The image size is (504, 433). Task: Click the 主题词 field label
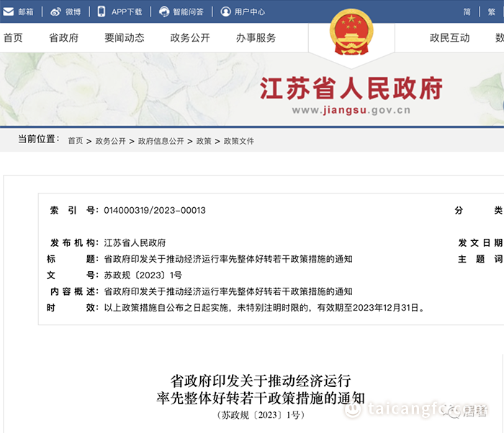pyautogui.click(x=480, y=259)
